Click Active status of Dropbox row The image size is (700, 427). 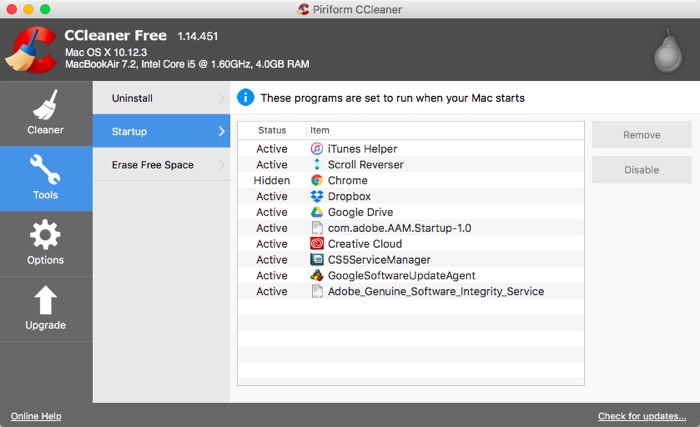[271, 196]
